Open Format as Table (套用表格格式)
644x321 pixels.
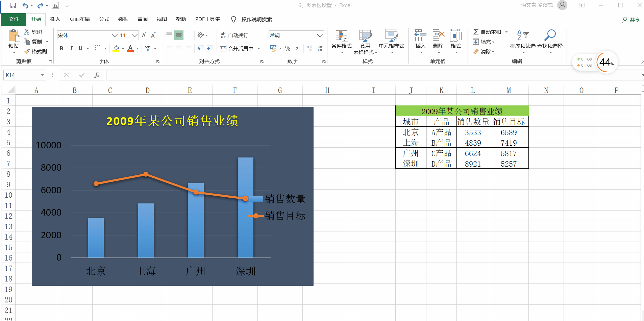[x=365, y=42]
